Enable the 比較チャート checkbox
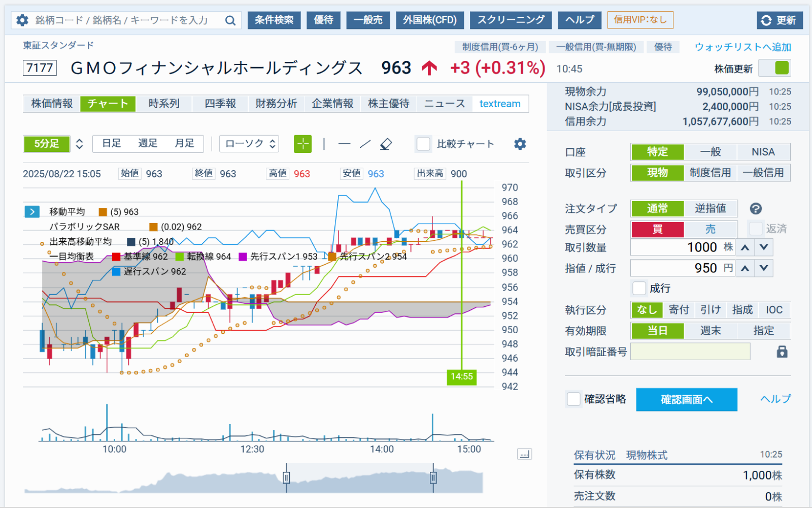Screen dimensions: 812x508 423,144
